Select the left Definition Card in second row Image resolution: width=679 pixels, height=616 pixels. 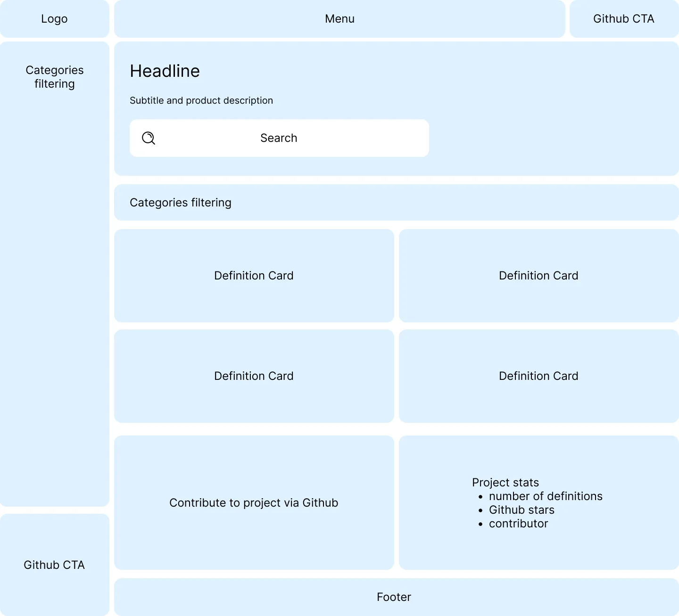[x=254, y=376]
